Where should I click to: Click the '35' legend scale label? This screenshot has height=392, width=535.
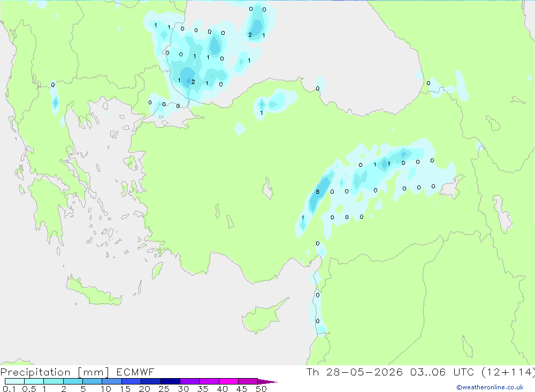[203, 389]
